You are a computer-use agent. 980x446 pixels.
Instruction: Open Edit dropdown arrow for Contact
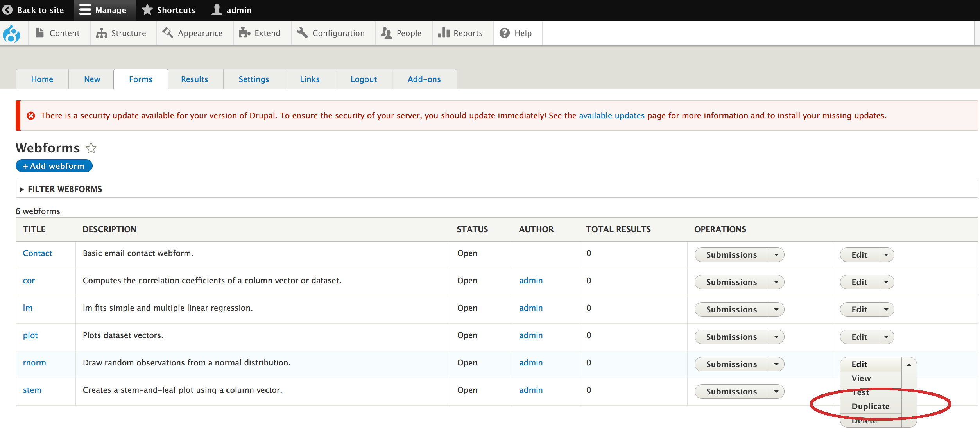tap(886, 254)
